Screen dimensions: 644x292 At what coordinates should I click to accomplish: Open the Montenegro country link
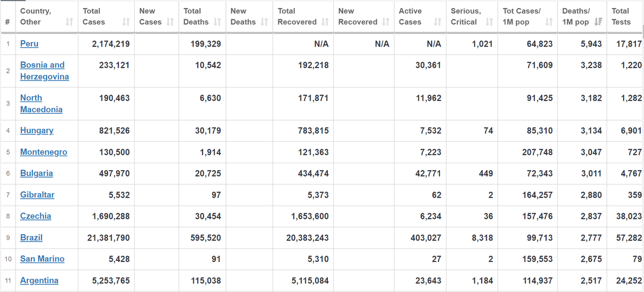pos(43,152)
